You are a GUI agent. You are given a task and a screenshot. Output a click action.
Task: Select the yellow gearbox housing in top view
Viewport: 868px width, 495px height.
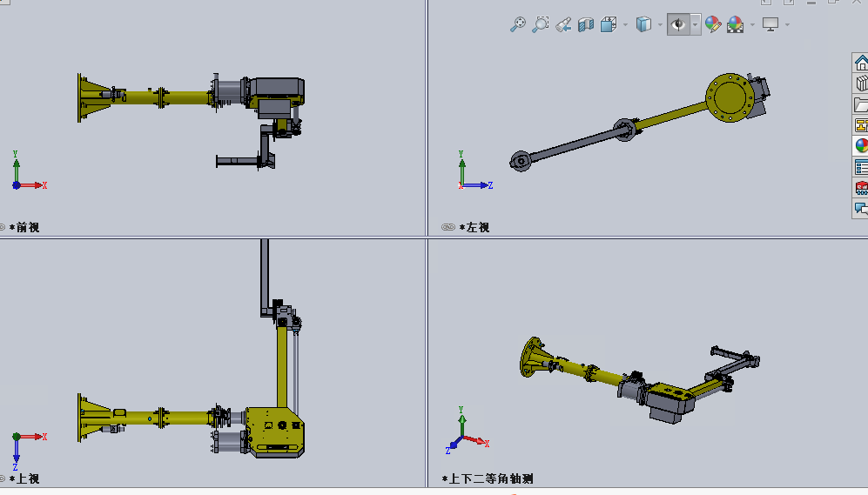click(275, 432)
